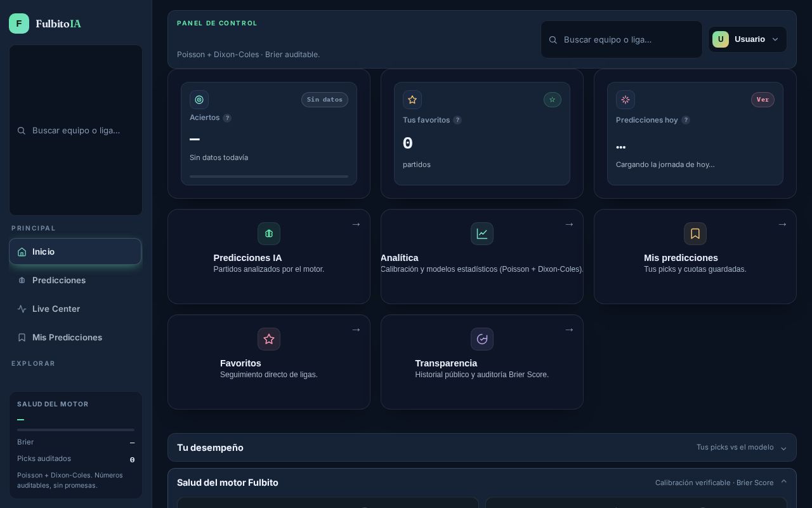812x508 pixels.
Task: Click the "EXPLORAR" sidebar heading
Action: [34, 363]
